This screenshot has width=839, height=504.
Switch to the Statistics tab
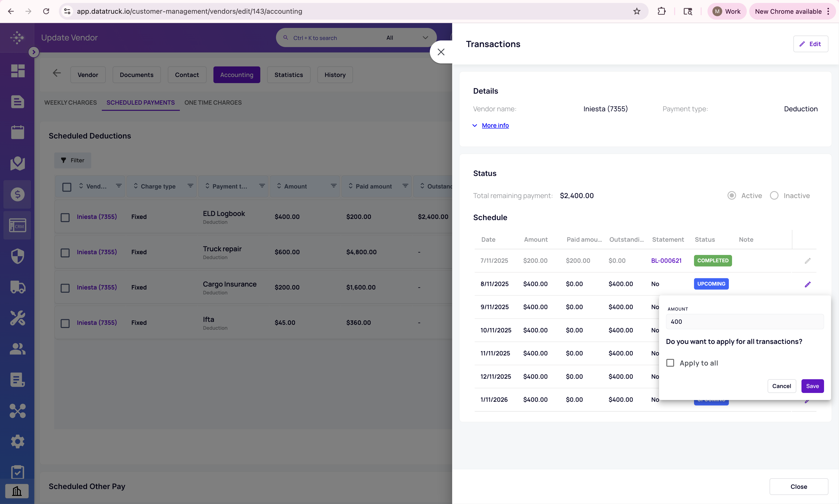click(289, 75)
